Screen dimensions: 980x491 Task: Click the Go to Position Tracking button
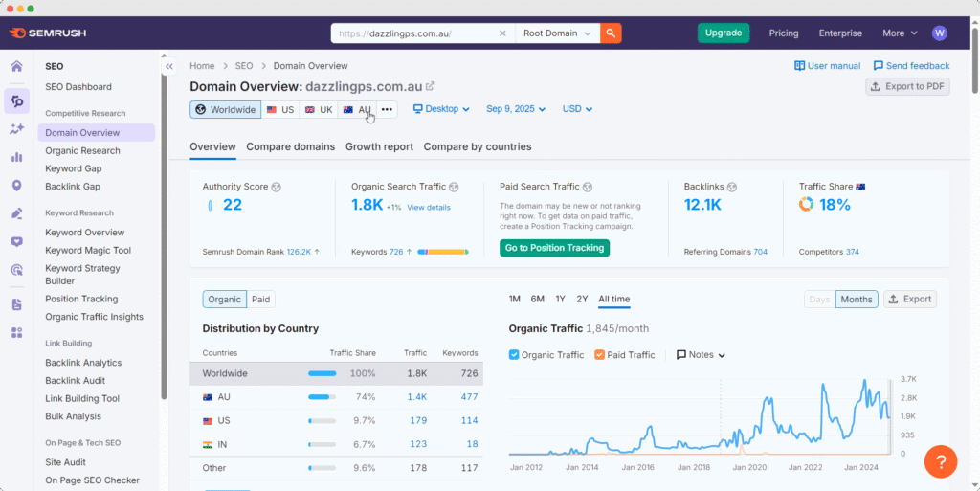tap(554, 248)
